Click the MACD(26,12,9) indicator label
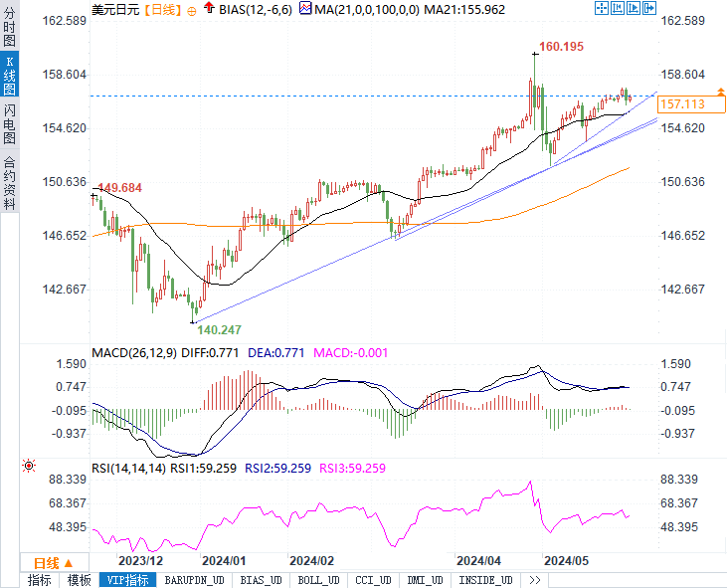727x588 pixels. [134, 353]
